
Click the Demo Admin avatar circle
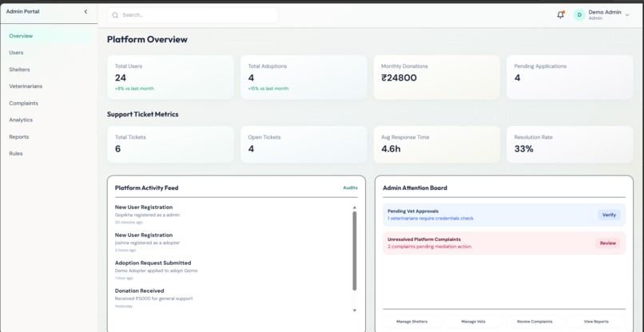pyautogui.click(x=579, y=15)
